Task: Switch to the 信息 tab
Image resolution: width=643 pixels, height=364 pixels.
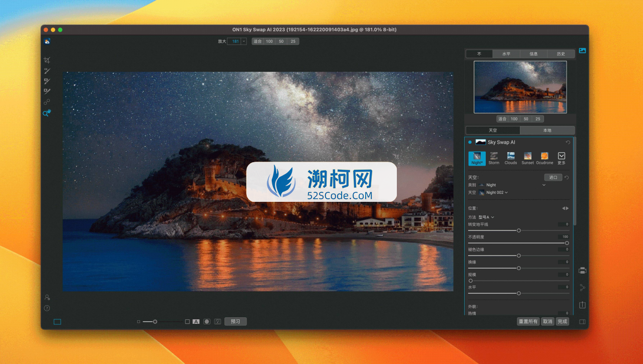Action: [533, 54]
